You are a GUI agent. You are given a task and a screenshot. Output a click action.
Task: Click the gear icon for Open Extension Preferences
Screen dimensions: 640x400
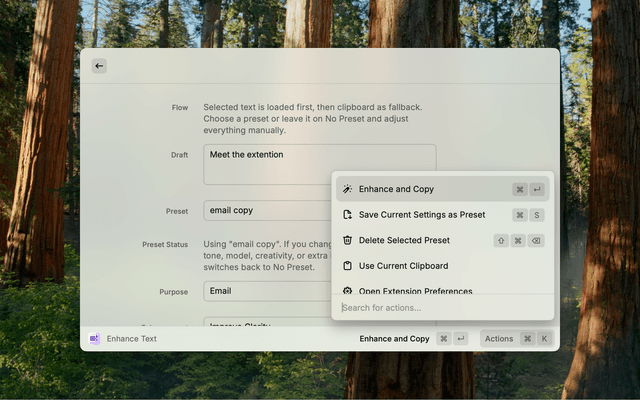point(347,290)
